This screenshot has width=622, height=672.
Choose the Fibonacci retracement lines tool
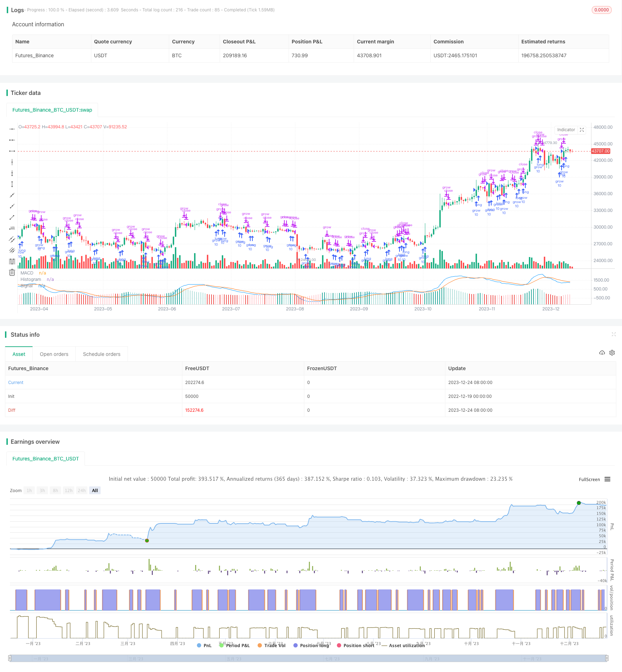12,262
